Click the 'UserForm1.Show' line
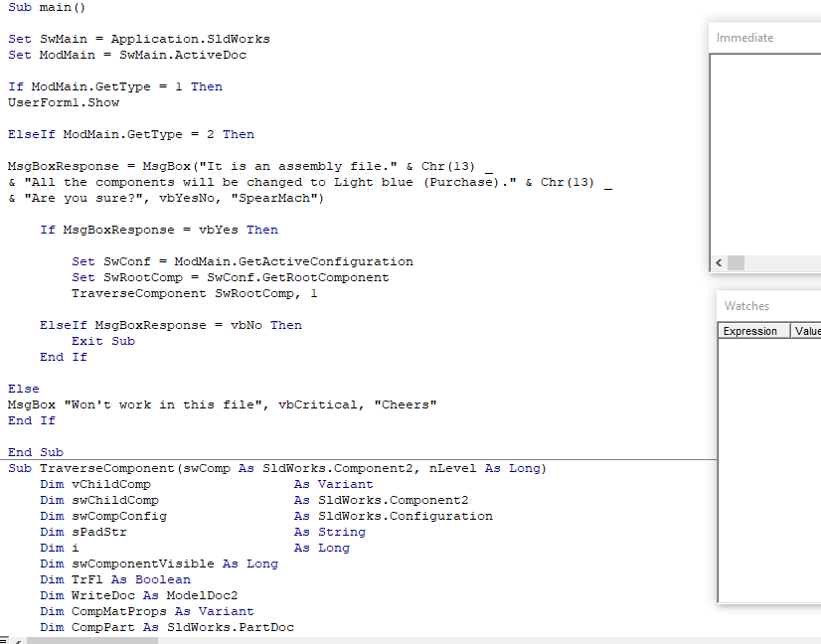This screenshot has width=821, height=644. pos(64,102)
